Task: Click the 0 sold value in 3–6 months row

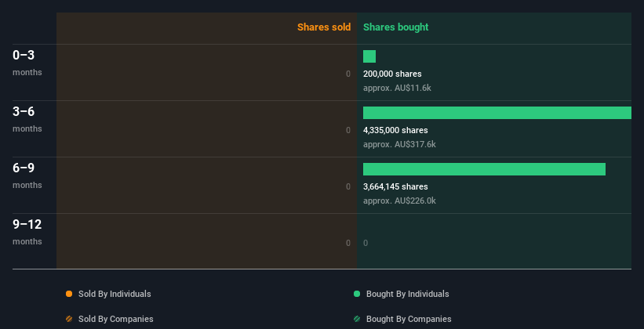Action: pos(348,130)
